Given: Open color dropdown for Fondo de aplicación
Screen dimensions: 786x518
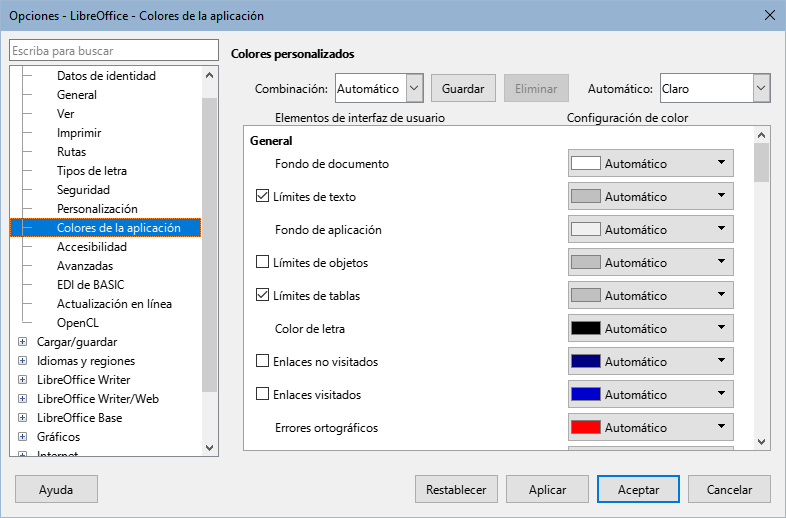Looking at the screenshot, I should [x=651, y=229].
